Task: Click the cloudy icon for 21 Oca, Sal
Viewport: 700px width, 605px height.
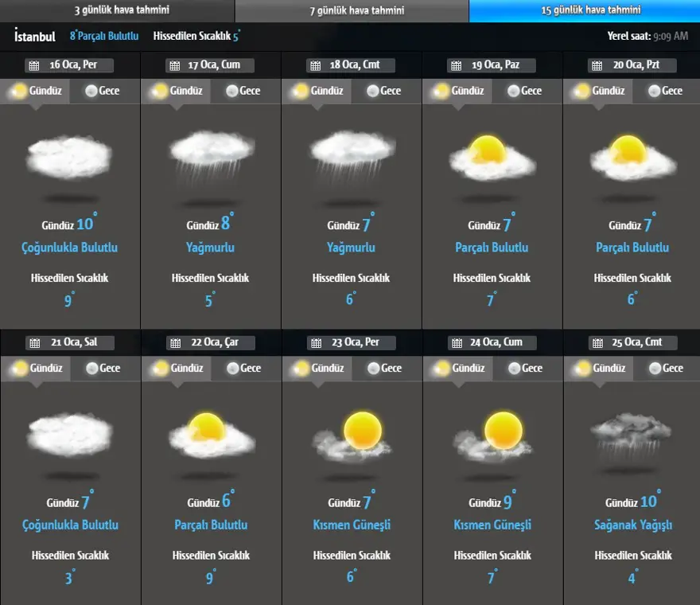Action: [70, 435]
